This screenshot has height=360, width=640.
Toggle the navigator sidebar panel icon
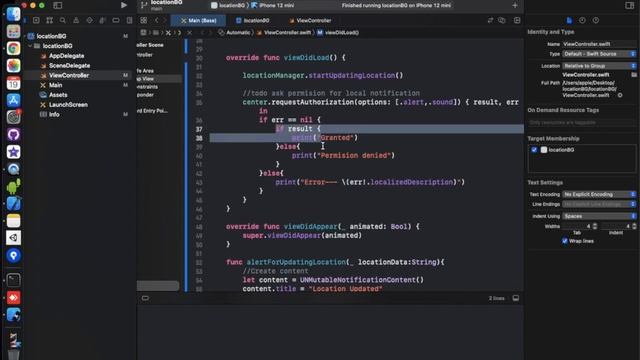tap(58, 5)
